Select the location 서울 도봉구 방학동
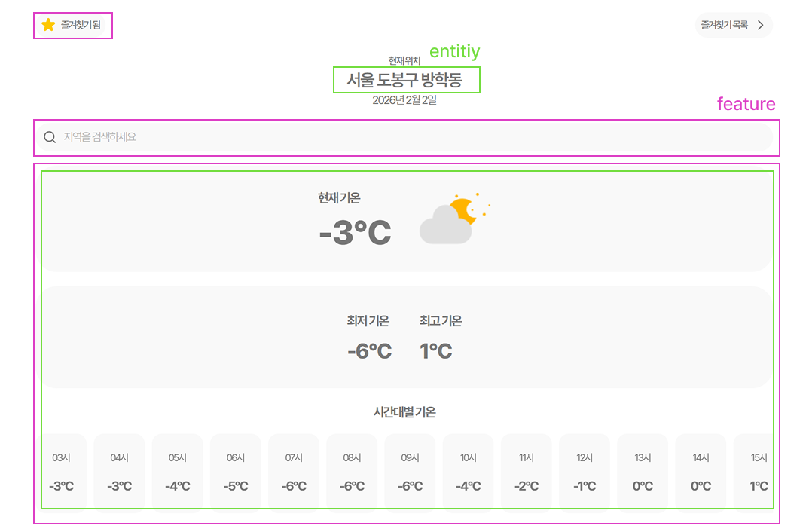 (x=407, y=78)
